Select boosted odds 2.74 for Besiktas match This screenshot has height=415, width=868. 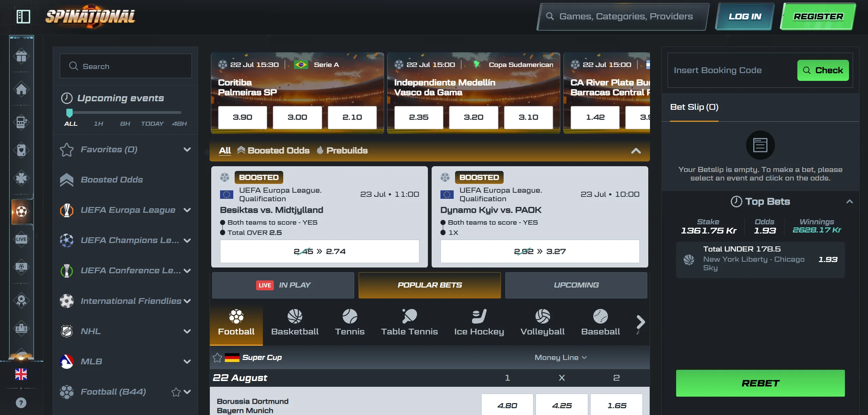point(320,252)
